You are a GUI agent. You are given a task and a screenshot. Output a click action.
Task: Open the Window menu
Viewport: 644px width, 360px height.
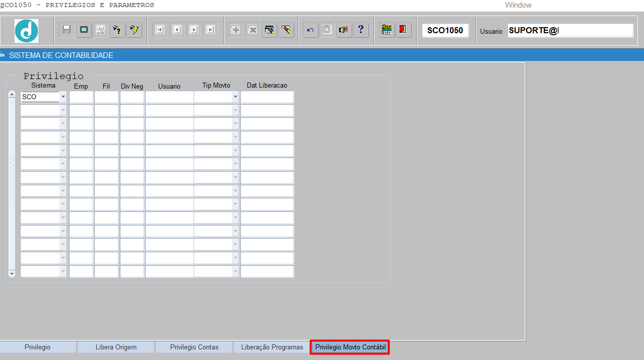pyautogui.click(x=518, y=5)
